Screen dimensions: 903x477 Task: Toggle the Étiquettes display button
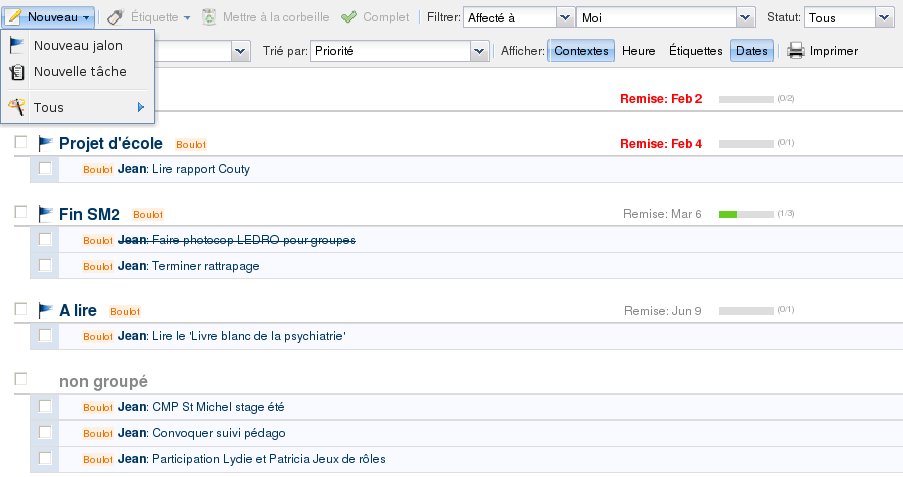[695, 51]
